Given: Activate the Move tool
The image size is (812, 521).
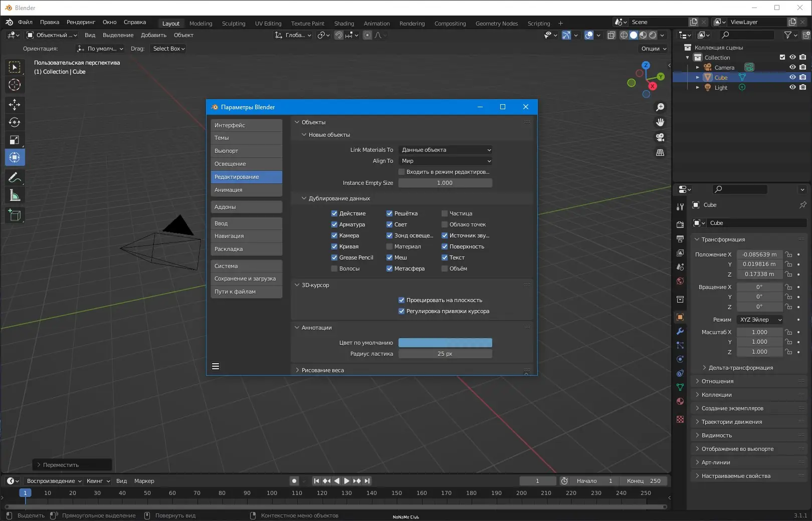Looking at the screenshot, I should tap(15, 104).
